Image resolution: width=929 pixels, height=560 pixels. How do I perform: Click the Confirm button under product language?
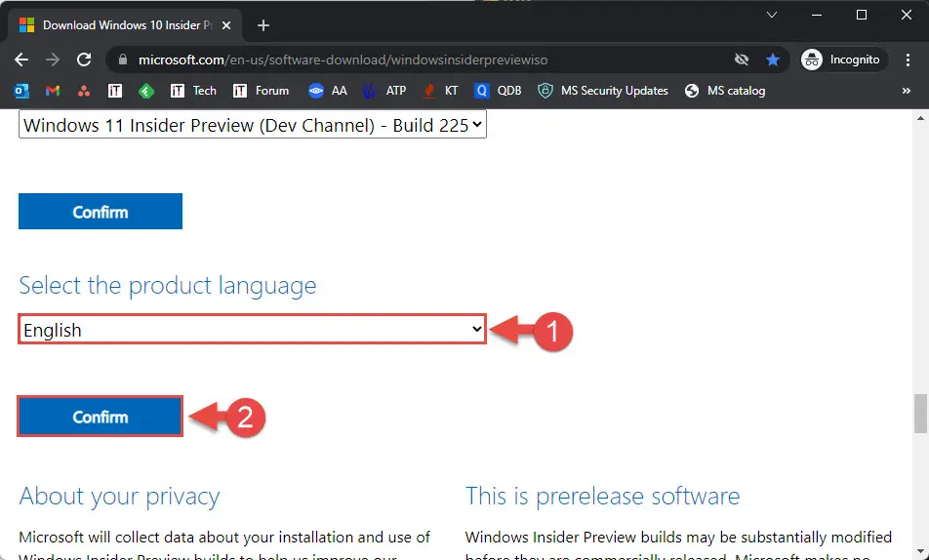[101, 417]
